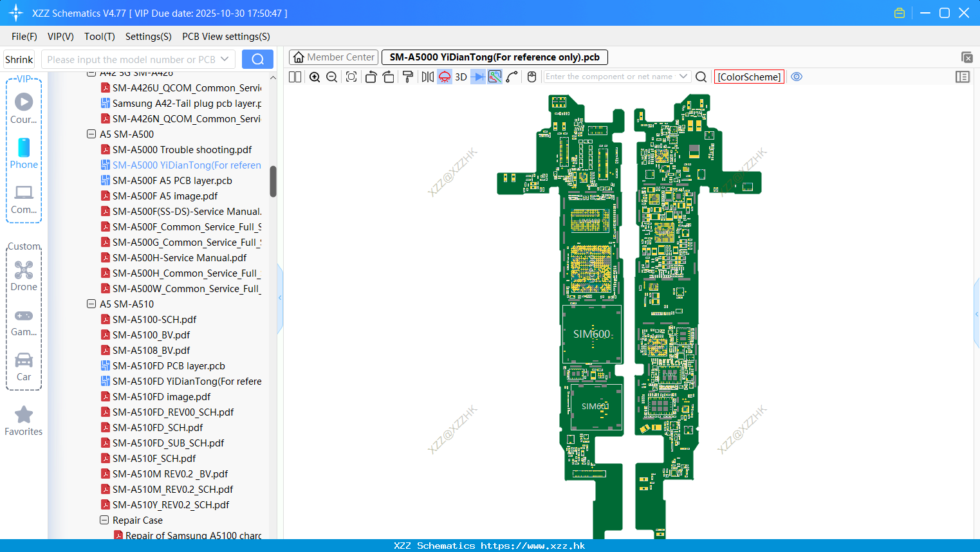Screen dimensions: 980x552
Task: Click the upper SIM600 chip on board
Action: click(592, 334)
